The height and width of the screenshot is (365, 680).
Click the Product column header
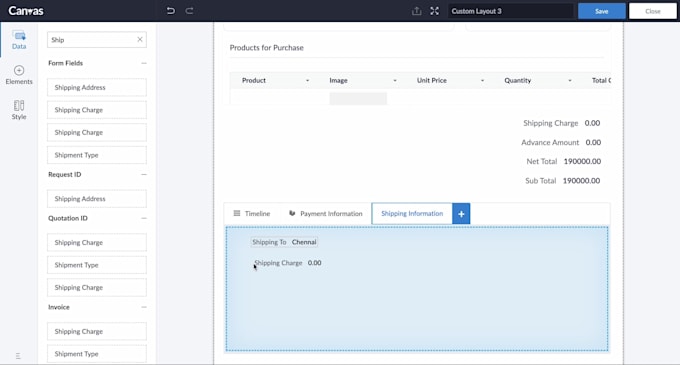point(254,81)
